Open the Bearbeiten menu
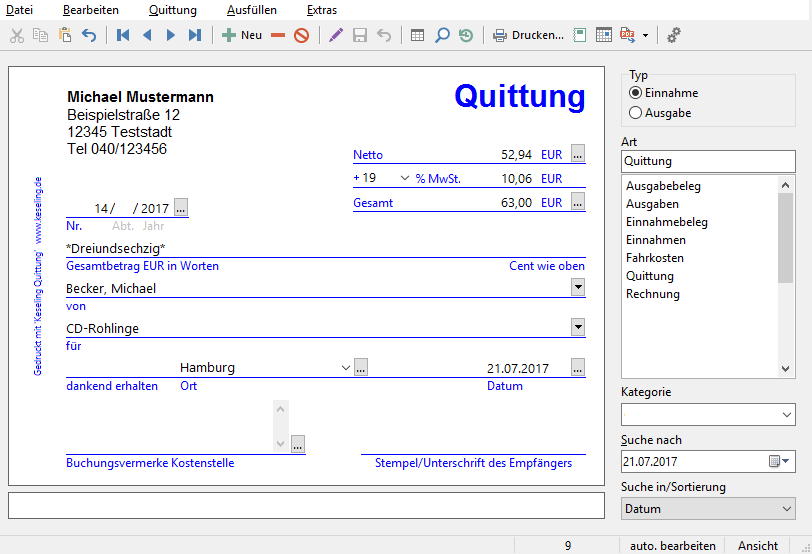 91,10
